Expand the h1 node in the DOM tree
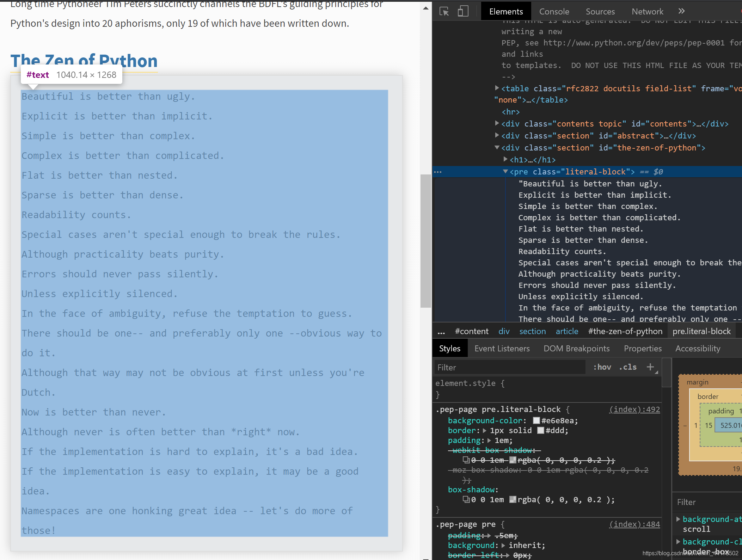The image size is (742, 560). click(x=505, y=160)
